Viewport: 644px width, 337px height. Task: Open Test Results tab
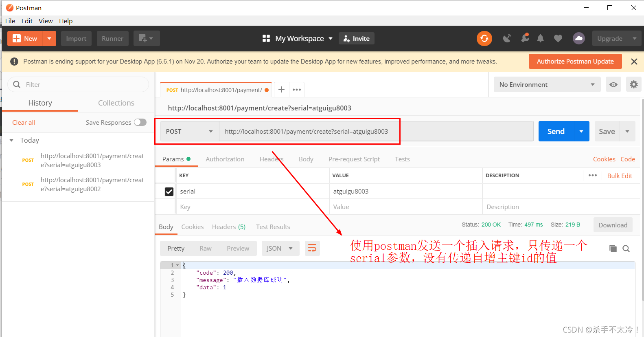[273, 227]
